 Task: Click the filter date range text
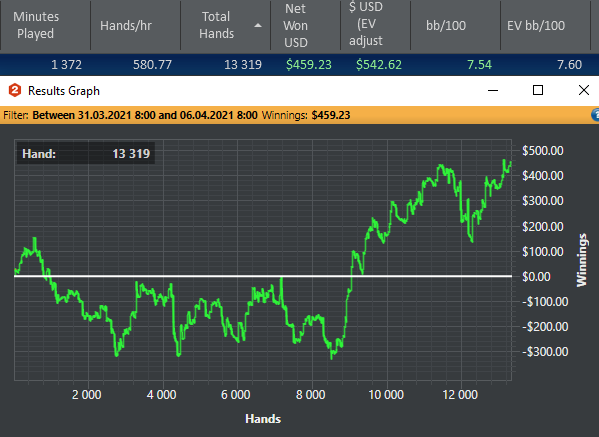point(145,115)
